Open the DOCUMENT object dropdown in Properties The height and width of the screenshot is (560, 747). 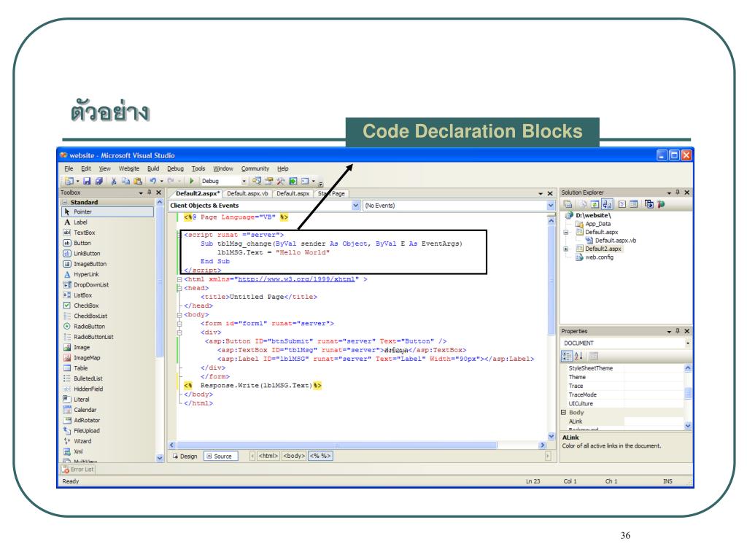[x=687, y=343]
